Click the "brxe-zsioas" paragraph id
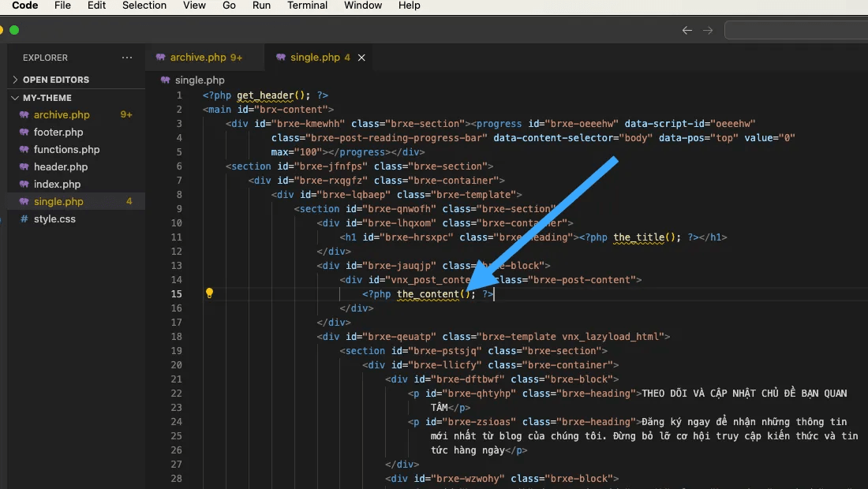Viewport: 868px width, 489px height. pos(479,422)
